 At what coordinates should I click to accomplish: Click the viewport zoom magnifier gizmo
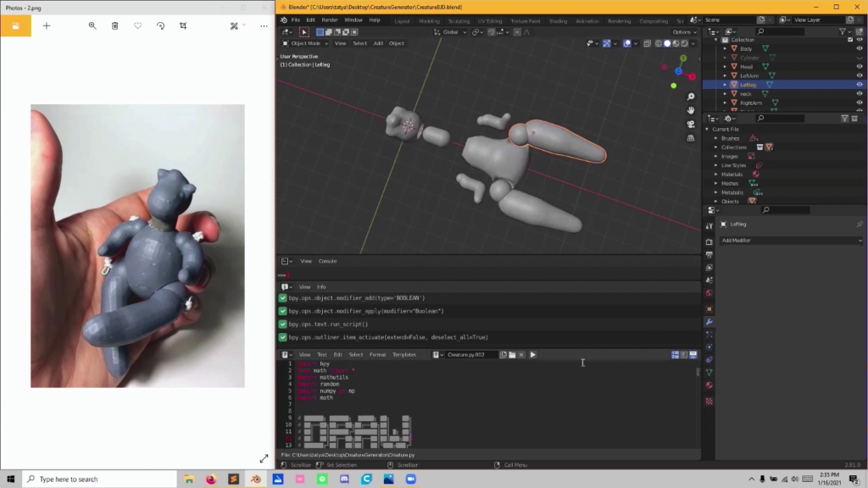691,97
